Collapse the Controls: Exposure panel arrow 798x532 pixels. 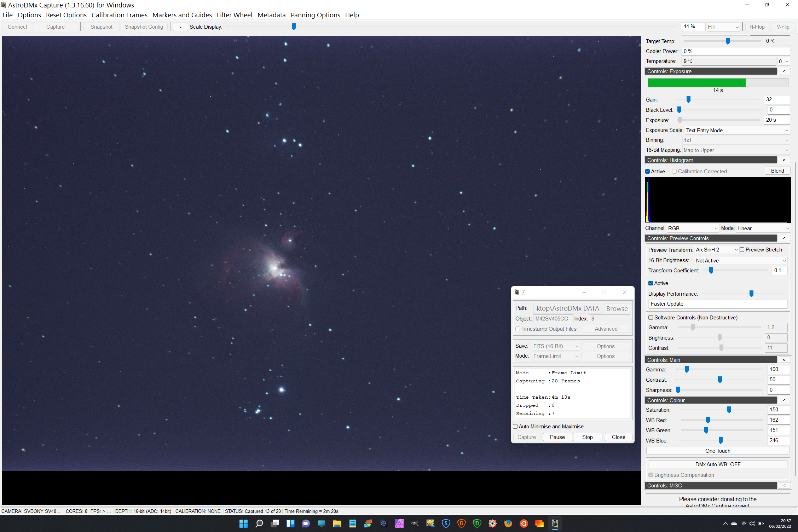tap(784, 71)
